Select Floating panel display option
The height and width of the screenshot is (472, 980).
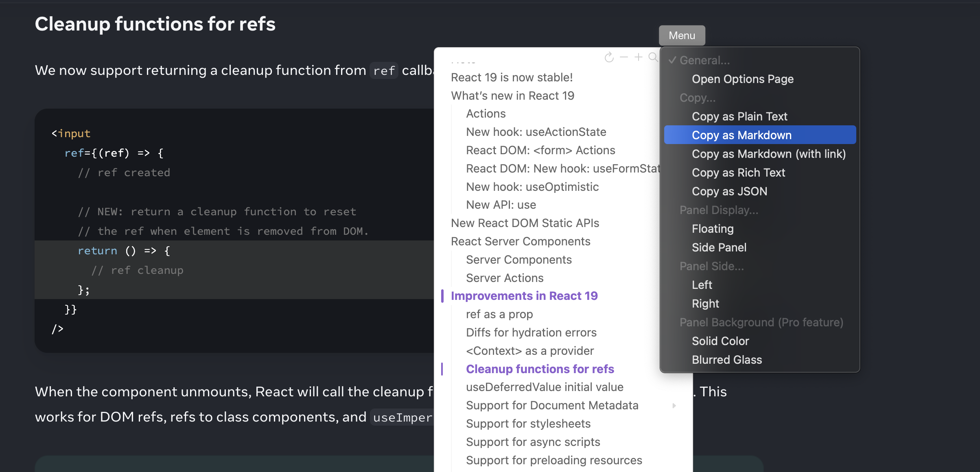tap(712, 229)
